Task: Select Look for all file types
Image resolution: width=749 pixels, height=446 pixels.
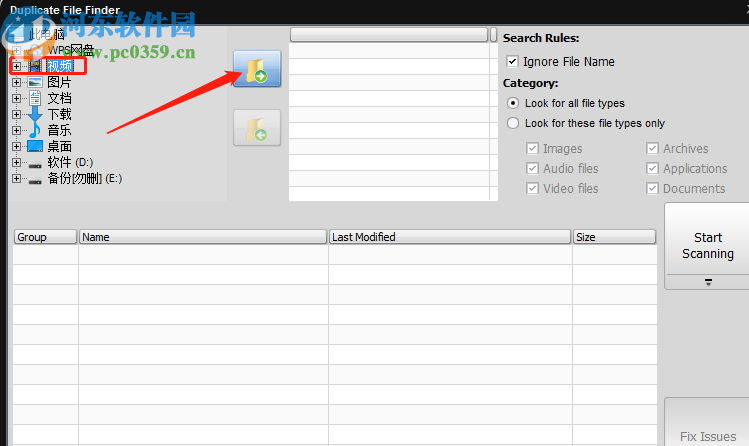Action: coord(513,103)
